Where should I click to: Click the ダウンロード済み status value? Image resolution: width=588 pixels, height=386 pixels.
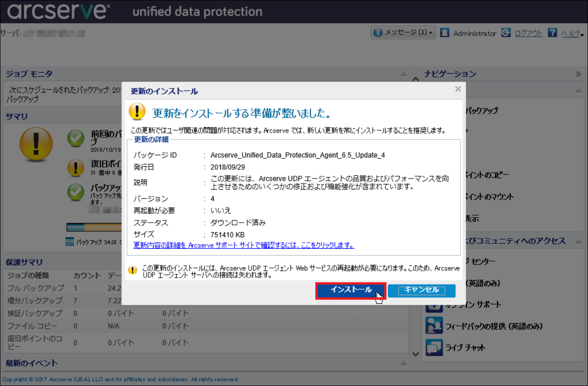pyautogui.click(x=238, y=223)
